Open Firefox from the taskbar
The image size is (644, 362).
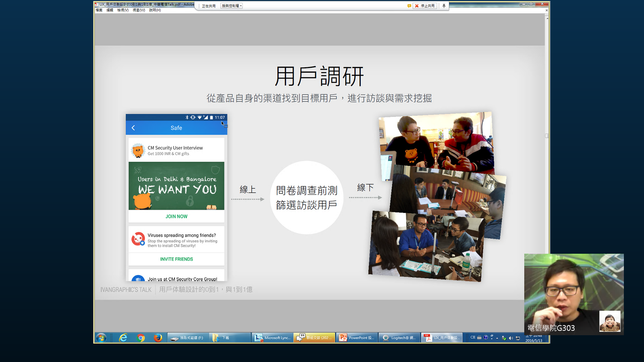click(158, 338)
